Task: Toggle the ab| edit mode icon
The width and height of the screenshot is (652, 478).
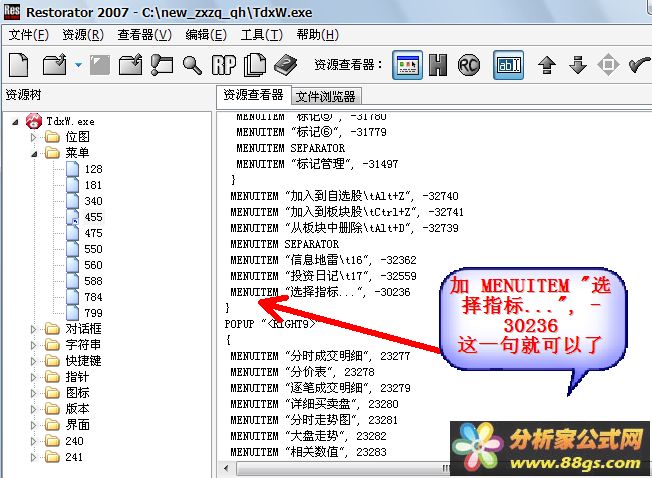Action: (508, 65)
